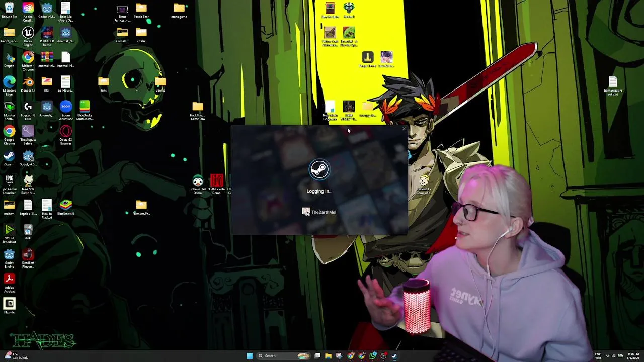
Task: Open the Windows Start menu
Action: click(x=250, y=356)
